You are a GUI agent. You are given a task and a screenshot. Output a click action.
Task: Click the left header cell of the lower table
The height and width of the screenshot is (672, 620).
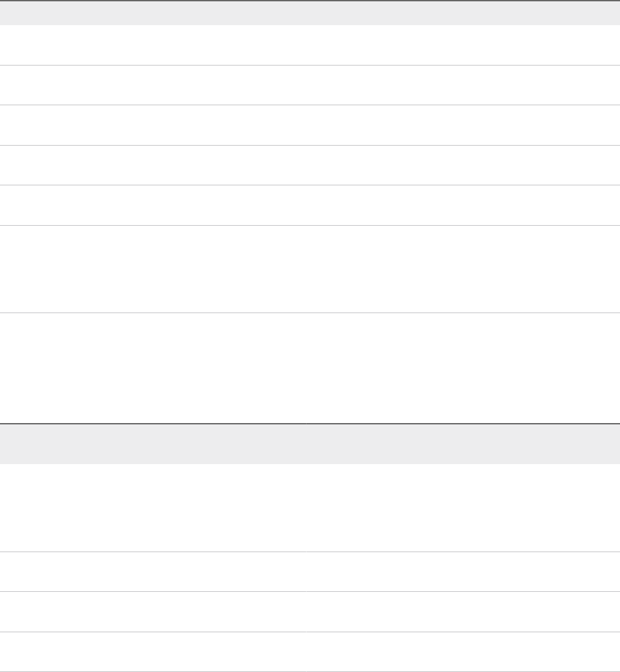pyautogui.click(x=153, y=444)
